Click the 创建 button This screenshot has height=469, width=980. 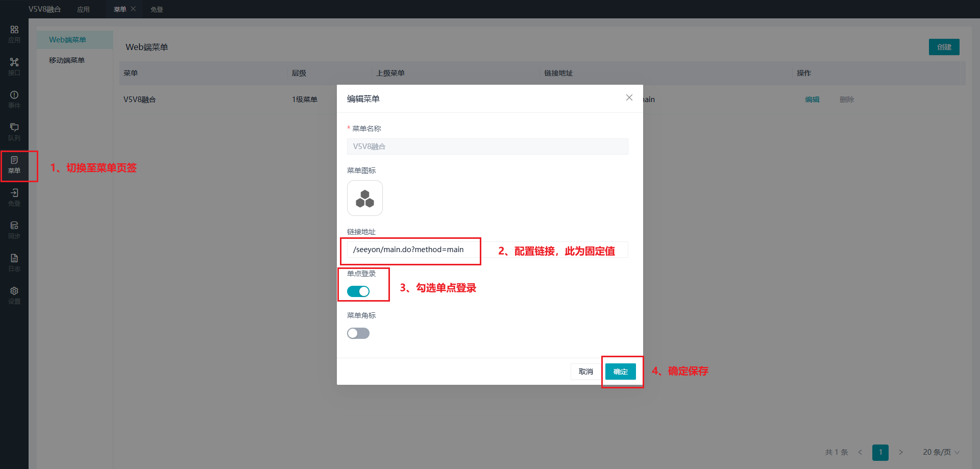click(x=944, y=47)
